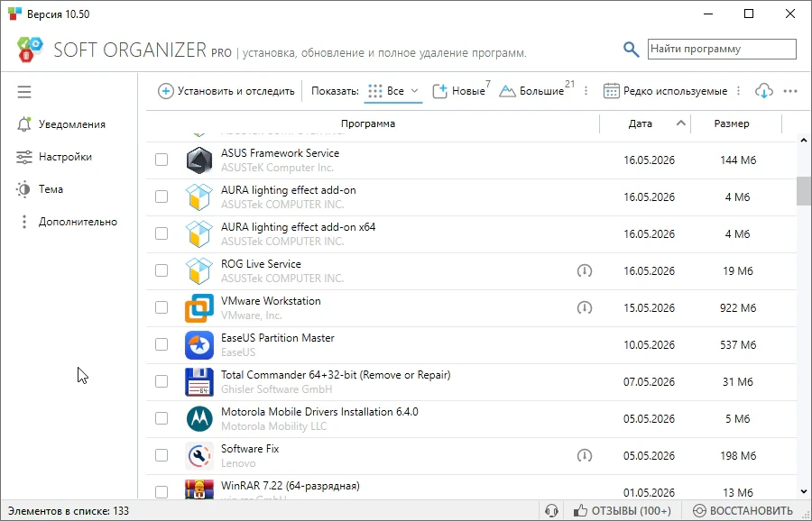Mark the Motorola Mobile Drivers checkbox

pos(161,418)
